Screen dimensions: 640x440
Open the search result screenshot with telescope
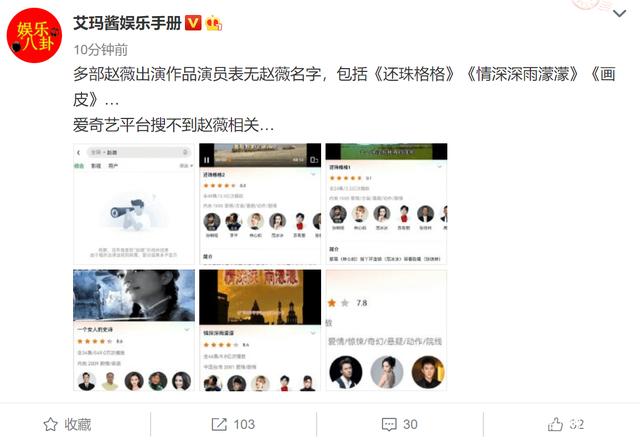[x=134, y=204]
